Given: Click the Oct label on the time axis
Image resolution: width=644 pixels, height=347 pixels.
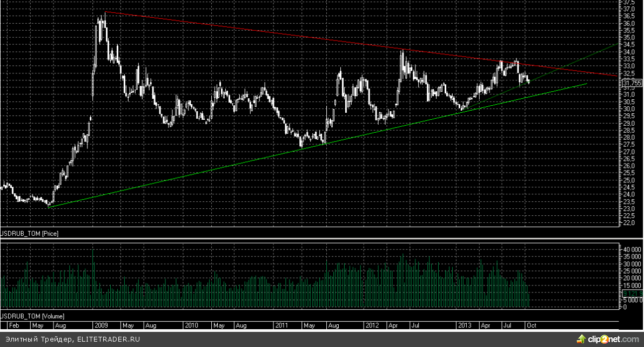Looking at the screenshot, I should tap(531, 326).
